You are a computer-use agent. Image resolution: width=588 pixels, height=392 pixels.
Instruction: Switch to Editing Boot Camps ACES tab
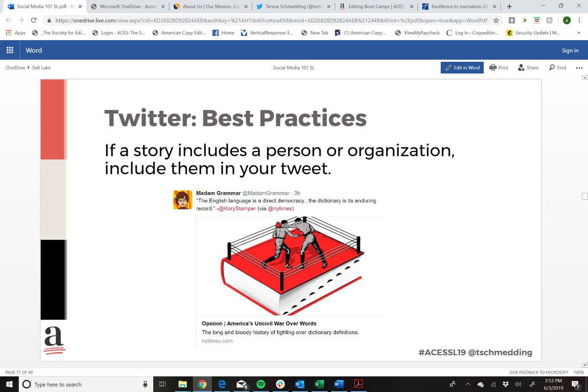tap(375, 7)
